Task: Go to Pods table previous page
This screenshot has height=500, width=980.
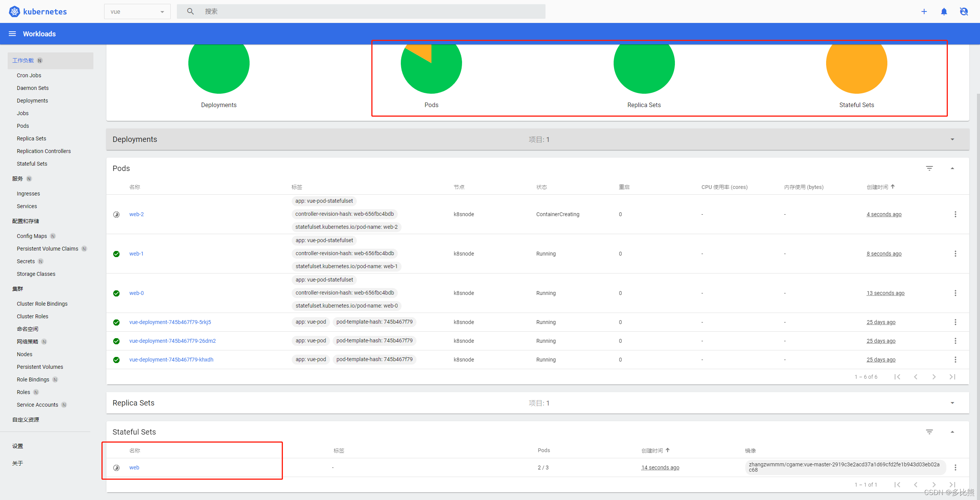Action: click(x=916, y=377)
